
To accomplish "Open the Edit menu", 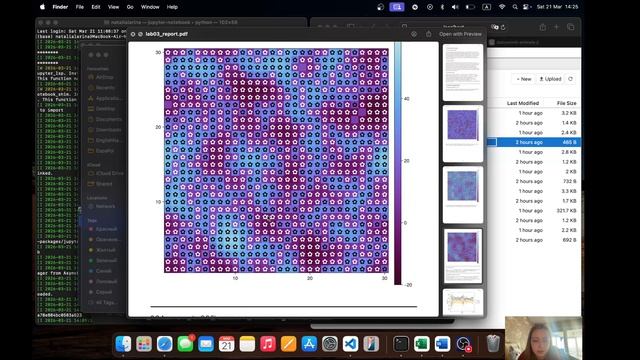I will tap(96, 7).
